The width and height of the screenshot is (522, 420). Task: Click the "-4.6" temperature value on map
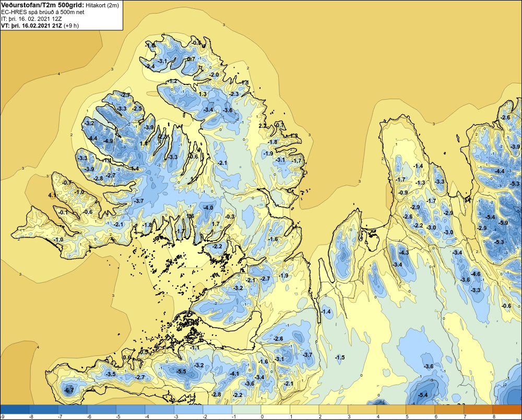tap(476, 274)
